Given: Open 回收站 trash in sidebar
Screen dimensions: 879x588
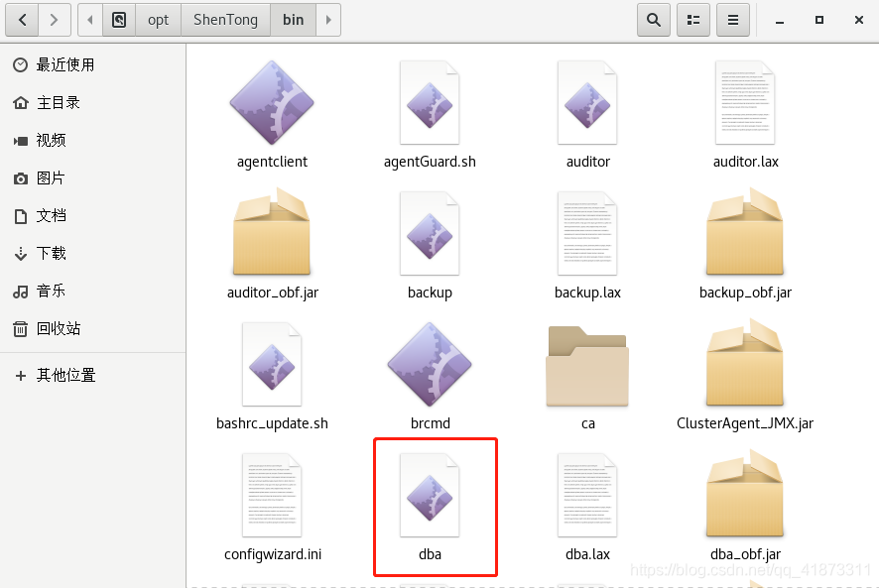Looking at the screenshot, I should point(93,328).
